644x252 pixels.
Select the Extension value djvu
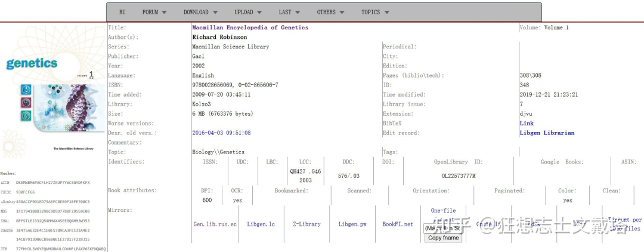(x=527, y=114)
